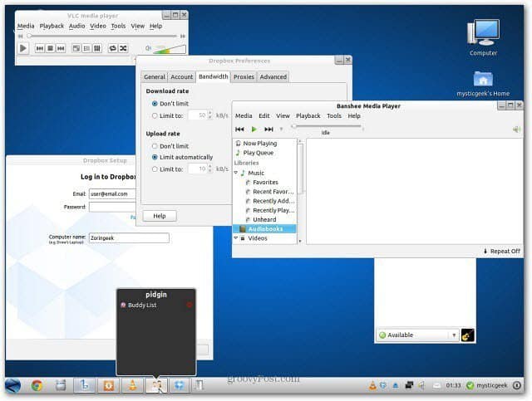Click VLC next track button
The image size is (532, 401).
point(61,48)
